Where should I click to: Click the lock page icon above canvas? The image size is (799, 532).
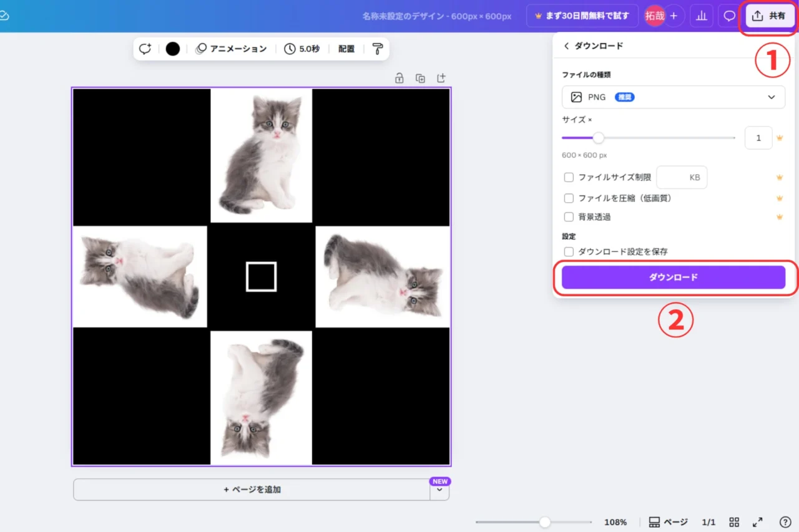point(399,78)
